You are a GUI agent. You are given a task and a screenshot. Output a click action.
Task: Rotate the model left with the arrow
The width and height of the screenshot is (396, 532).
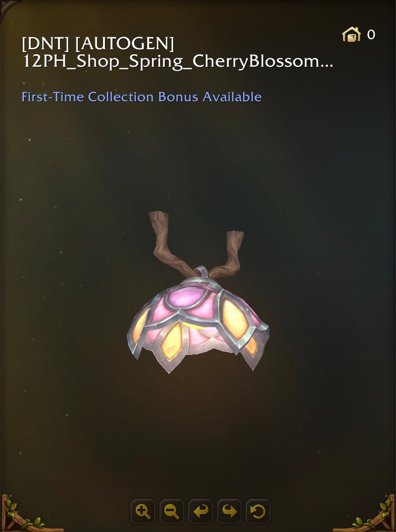[x=201, y=511]
